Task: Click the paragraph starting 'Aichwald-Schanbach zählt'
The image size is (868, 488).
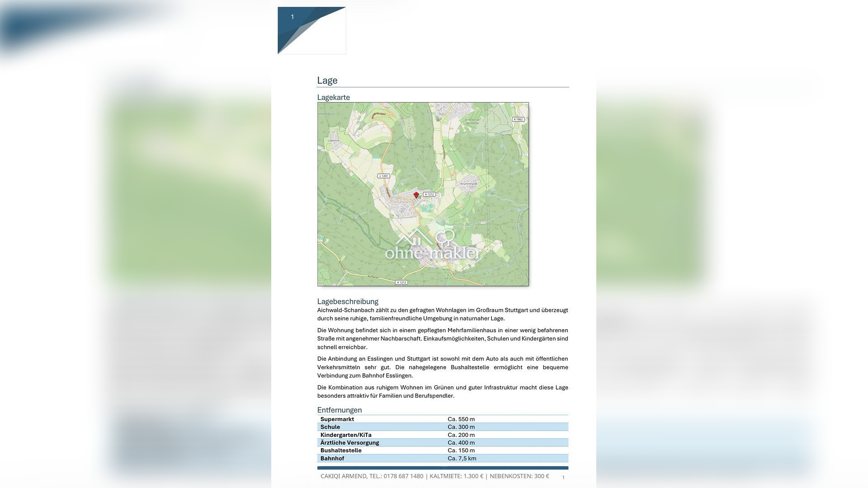Action: click(443, 314)
